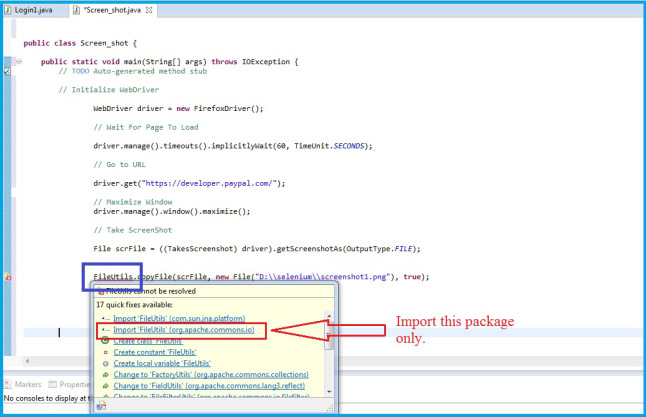
Task: Click 'IOException' in the method signature
Action: (266, 61)
